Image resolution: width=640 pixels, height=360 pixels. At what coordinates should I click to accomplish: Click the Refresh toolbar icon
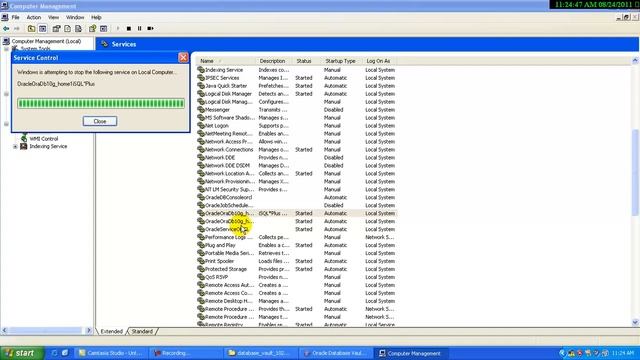(x=67, y=29)
